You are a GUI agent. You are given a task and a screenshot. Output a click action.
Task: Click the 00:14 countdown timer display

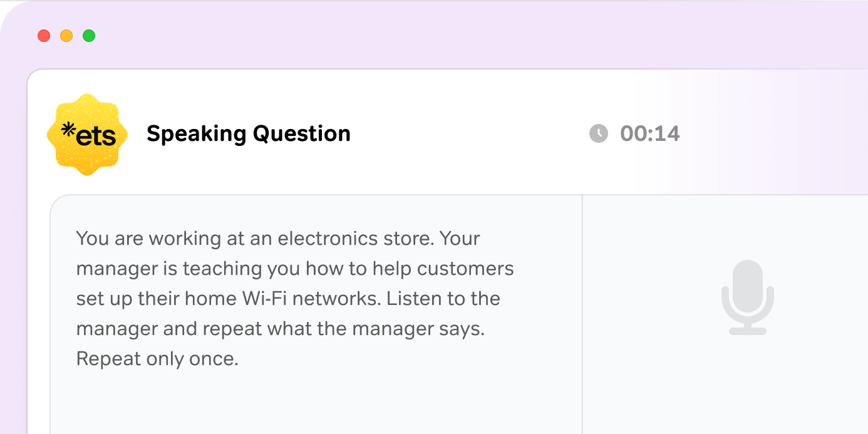651,133
